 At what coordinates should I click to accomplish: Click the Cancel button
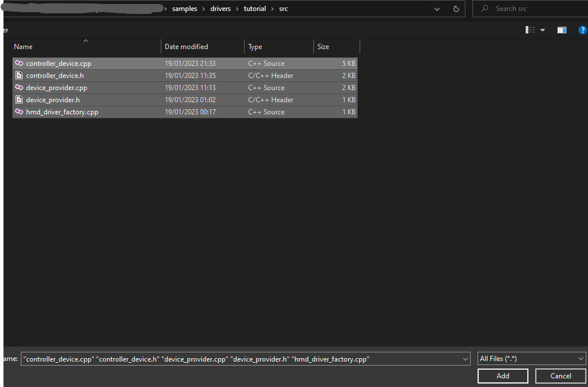(x=561, y=376)
